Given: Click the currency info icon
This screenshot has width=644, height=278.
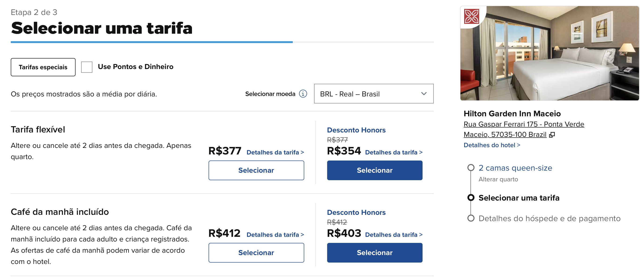Looking at the screenshot, I should click(303, 94).
